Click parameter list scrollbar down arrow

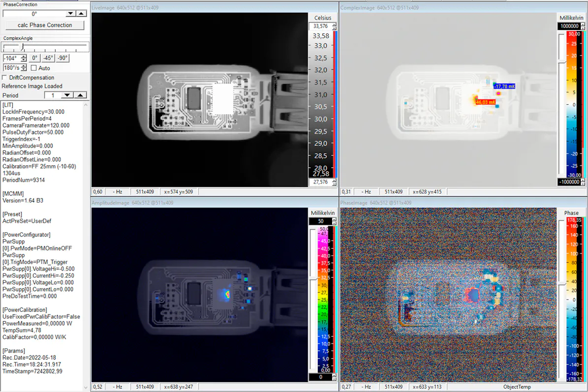click(86, 387)
